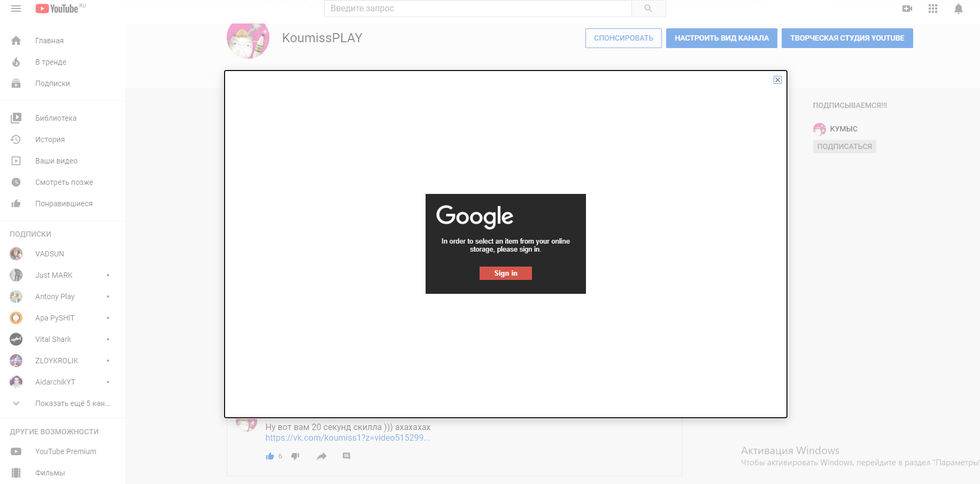980x484 pixels.
Task: Click the Ваши видео play icon
Action: 16,161
